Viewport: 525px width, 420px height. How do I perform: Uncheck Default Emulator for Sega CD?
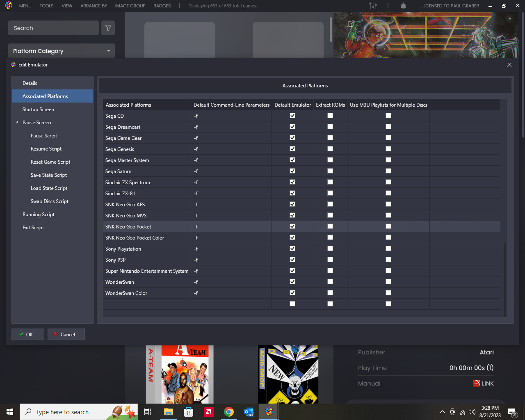tap(292, 116)
